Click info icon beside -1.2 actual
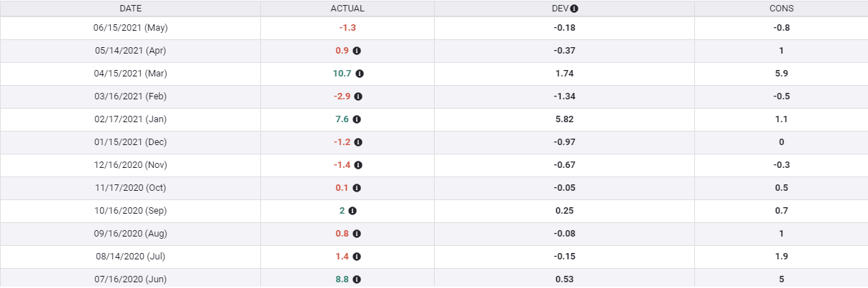868x288 pixels. (358, 142)
